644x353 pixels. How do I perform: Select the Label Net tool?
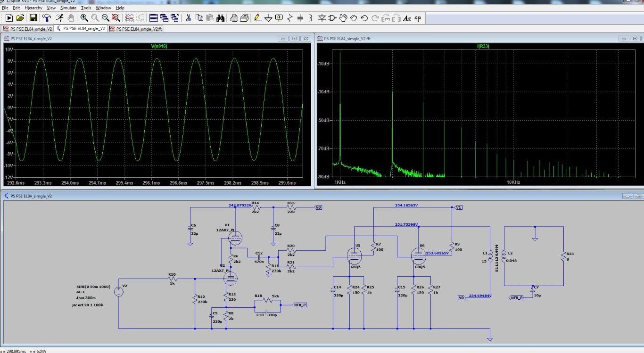[279, 18]
